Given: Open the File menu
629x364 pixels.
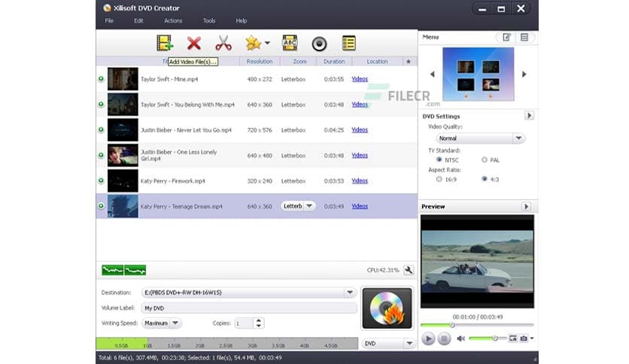Looking at the screenshot, I should (x=109, y=21).
